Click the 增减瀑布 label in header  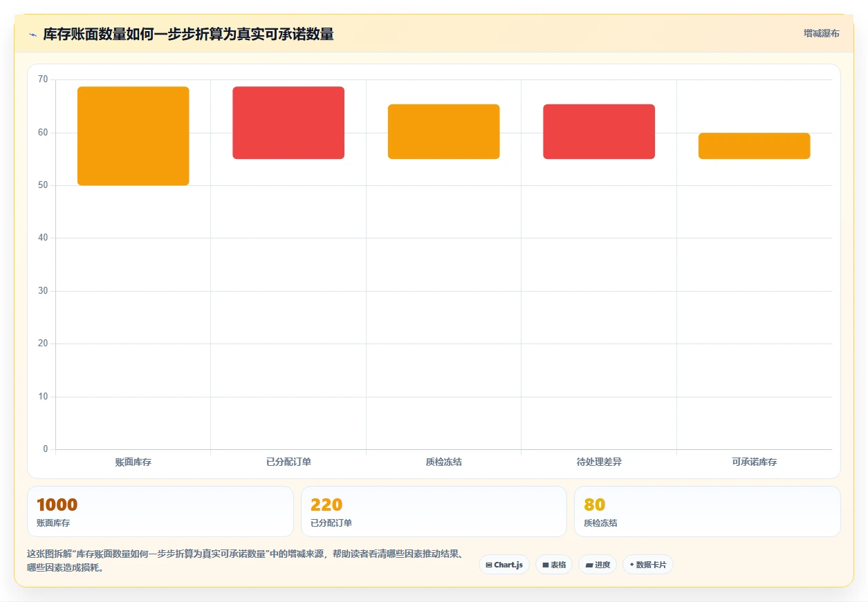[x=822, y=33]
